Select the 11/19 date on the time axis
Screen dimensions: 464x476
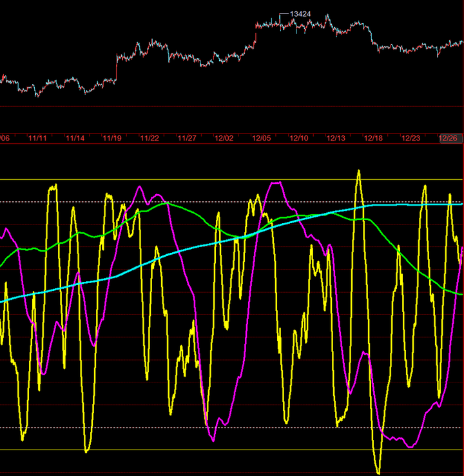click(x=112, y=139)
